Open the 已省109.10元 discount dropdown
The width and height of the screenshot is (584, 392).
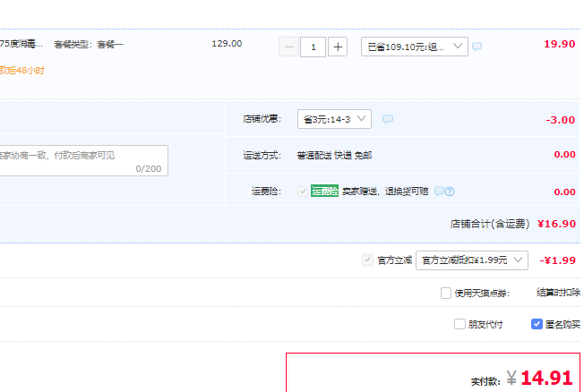415,47
